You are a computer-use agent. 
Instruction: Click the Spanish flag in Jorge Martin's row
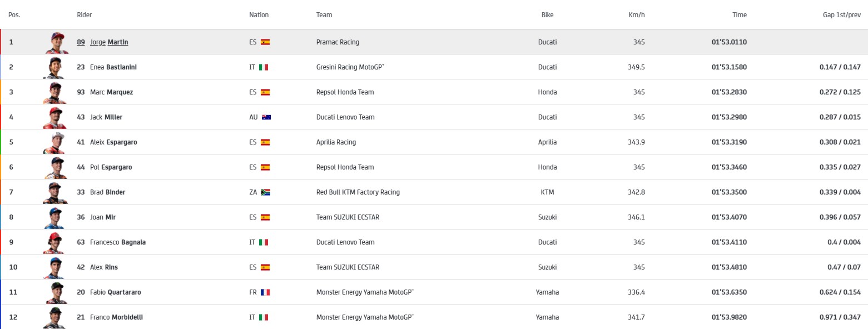tap(265, 42)
